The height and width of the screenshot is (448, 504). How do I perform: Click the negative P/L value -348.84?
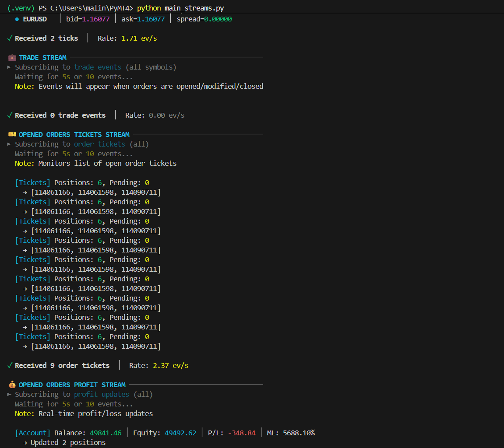(242, 433)
